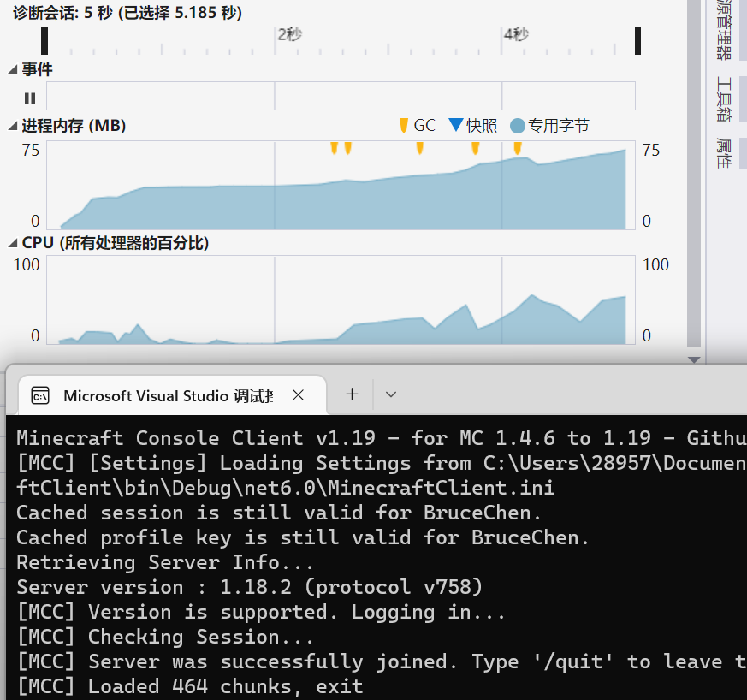Click the '[MCC] Checking Session...' line
Screen dimensions: 747x700
165,637
